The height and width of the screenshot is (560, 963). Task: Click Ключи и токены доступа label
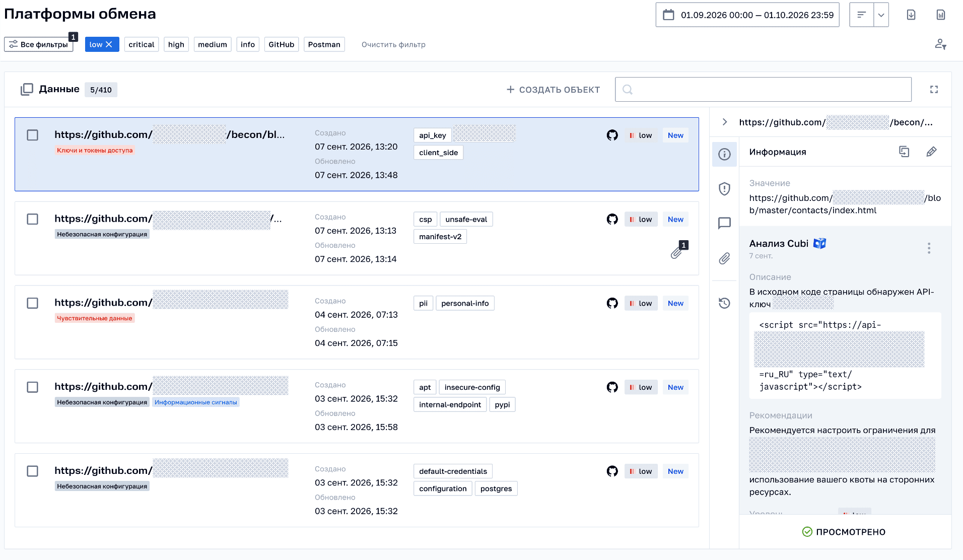pos(95,150)
